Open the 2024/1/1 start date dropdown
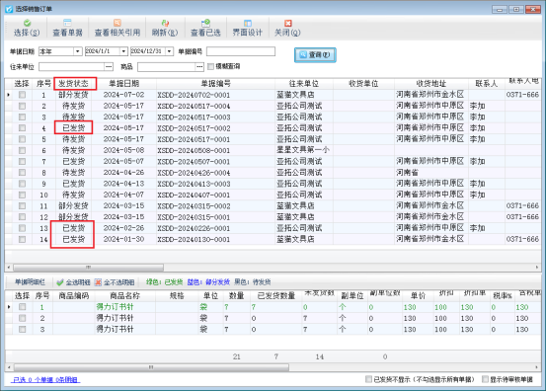The image size is (546, 392). [123, 51]
